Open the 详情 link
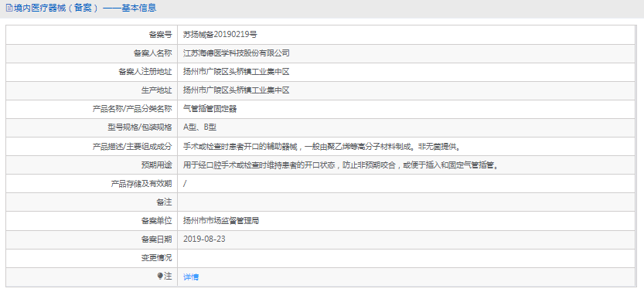The width and height of the screenshot is (644, 292). [191, 277]
